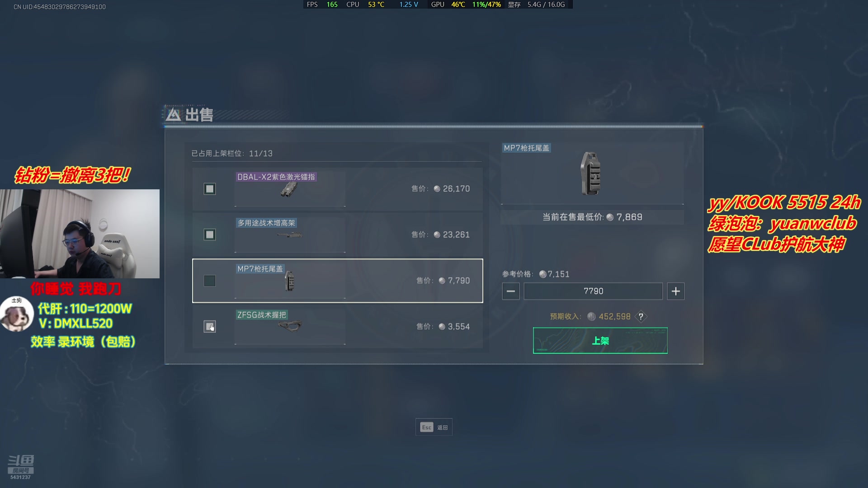The image size is (868, 488).
Task: Click the coin icon next to 452,598
Action: click(591, 317)
